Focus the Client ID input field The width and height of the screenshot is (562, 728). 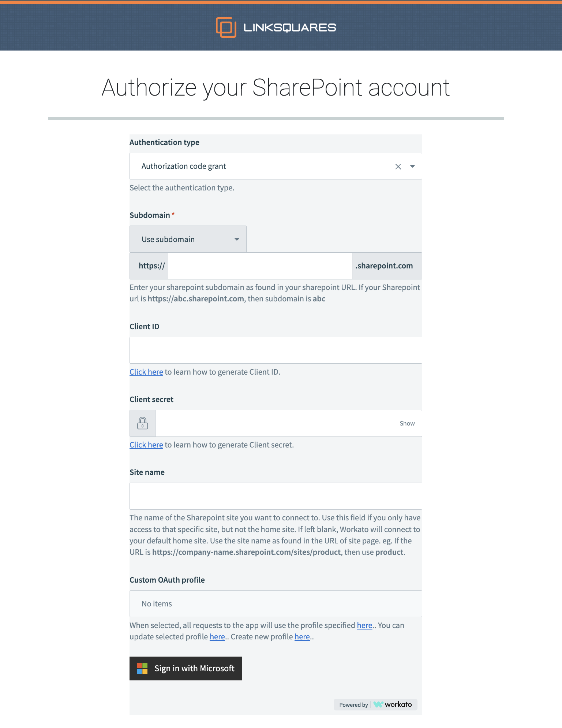(276, 350)
